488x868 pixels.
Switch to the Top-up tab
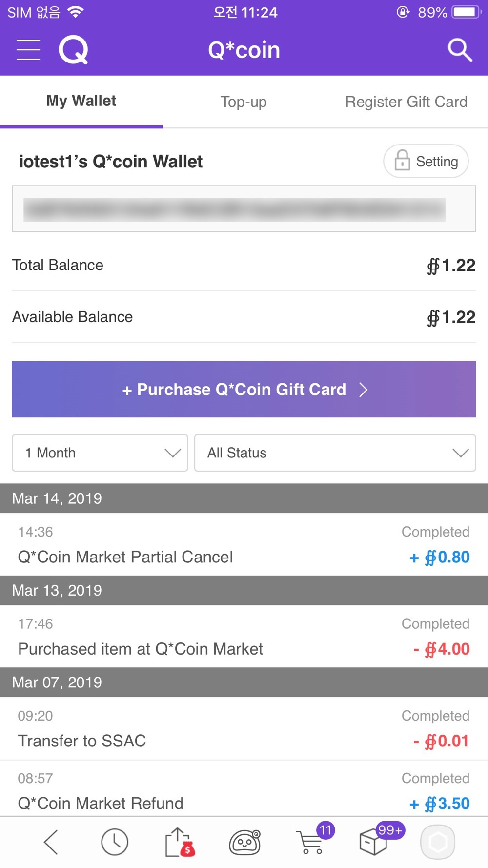(244, 102)
